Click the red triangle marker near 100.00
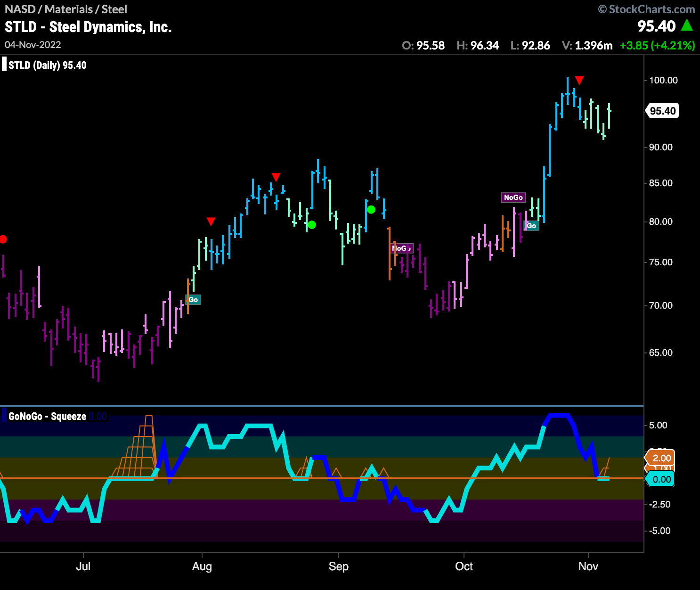This screenshot has height=590, width=700. click(x=579, y=81)
